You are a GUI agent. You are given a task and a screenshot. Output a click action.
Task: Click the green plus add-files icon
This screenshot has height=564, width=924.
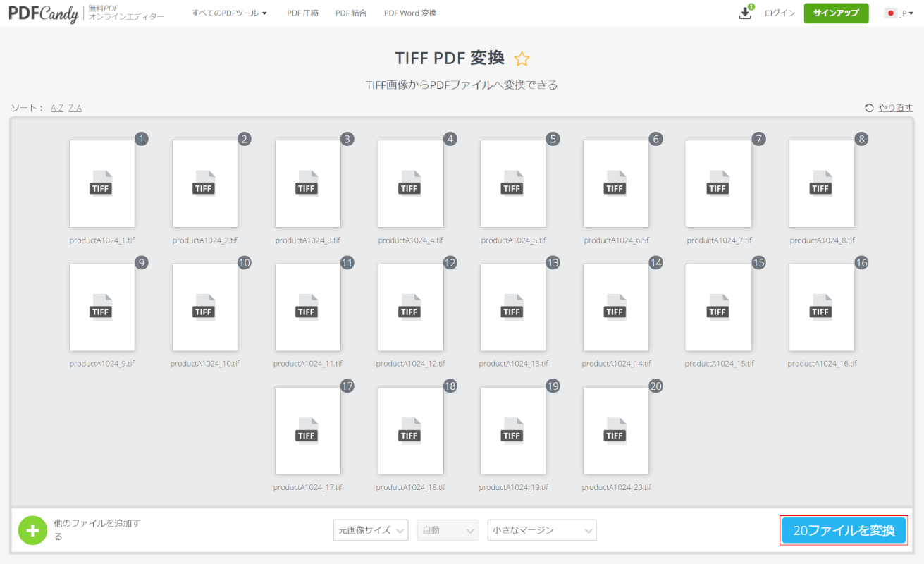coord(32,530)
